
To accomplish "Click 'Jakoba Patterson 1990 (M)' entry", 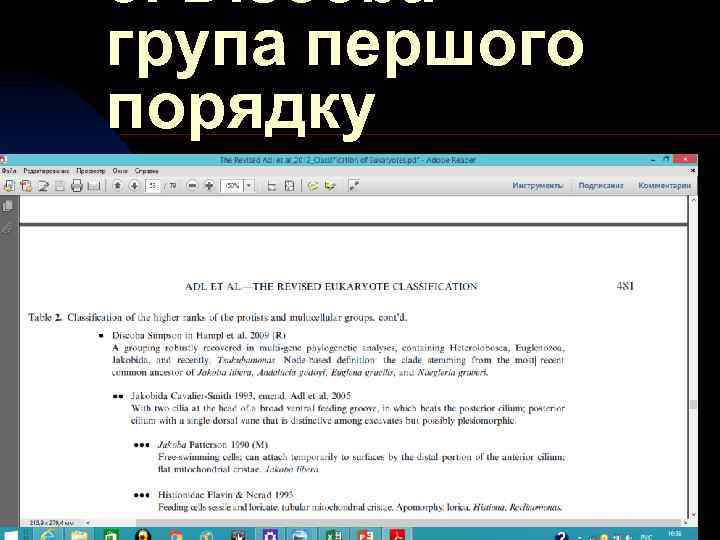I will tap(213, 444).
